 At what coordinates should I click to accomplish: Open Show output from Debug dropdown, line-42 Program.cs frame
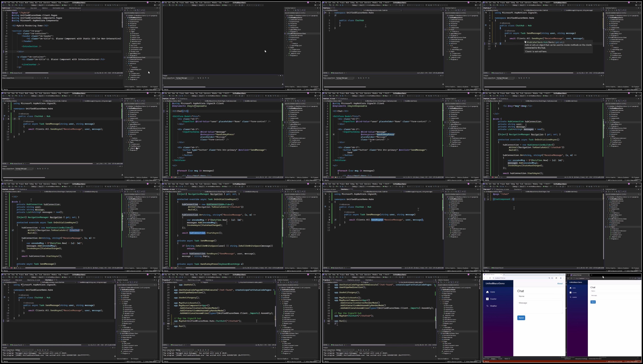pos(344,350)
